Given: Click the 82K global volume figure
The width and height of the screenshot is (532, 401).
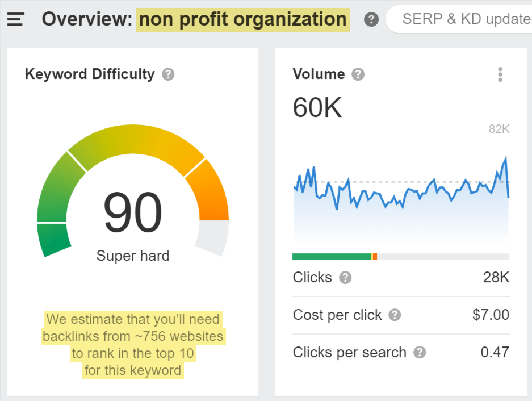Looking at the screenshot, I should pos(499,129).
